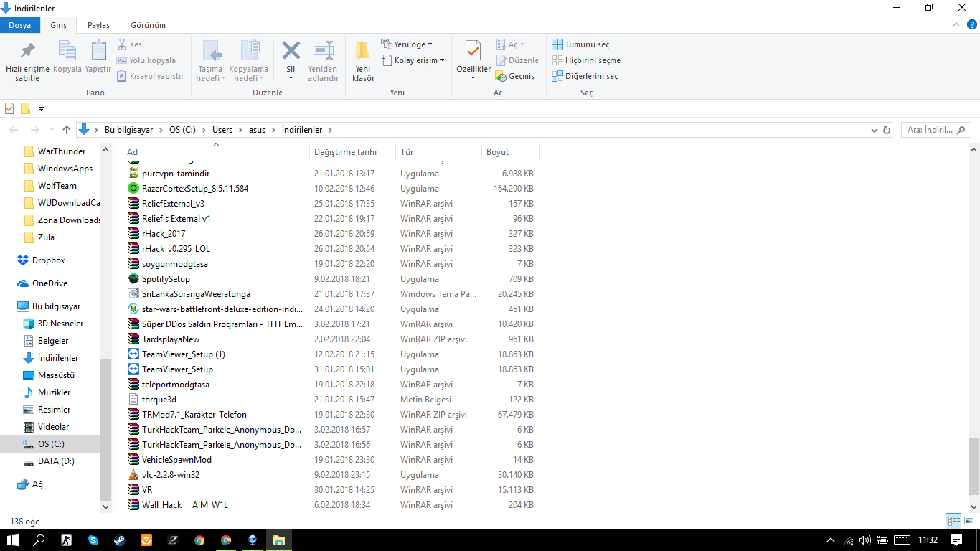Click the Kopyala icon in the ribbon
The width and height of the screenshot is (980, 551).
(67, 52)
